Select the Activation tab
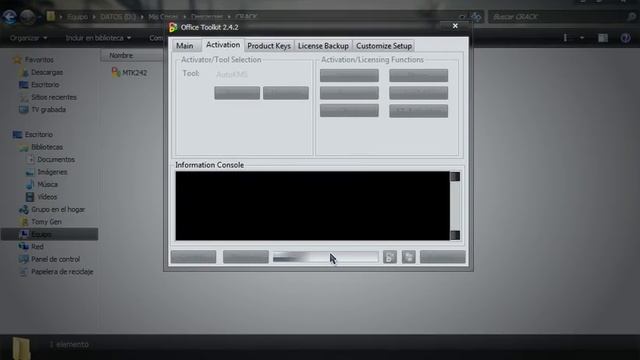640x360 pixels. pyautogui.click(x=223, y=45)
